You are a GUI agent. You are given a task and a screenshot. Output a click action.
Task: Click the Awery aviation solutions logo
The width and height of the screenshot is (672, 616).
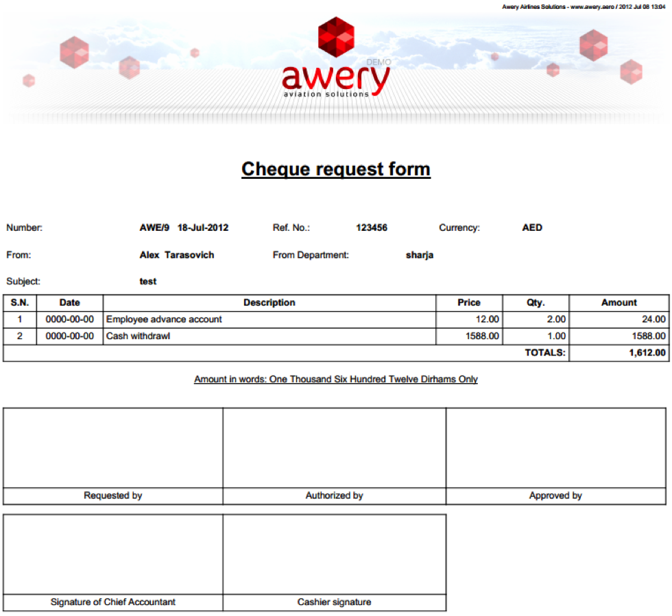[335, 81]
